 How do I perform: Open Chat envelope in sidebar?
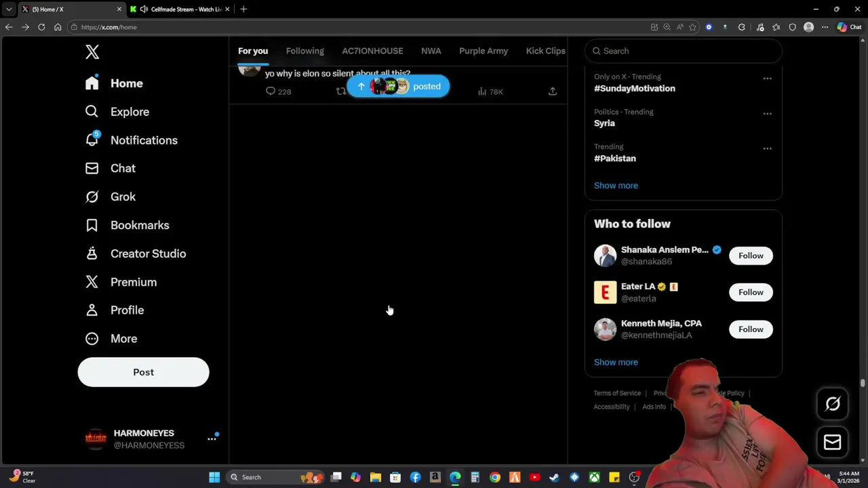click(110, 168)
